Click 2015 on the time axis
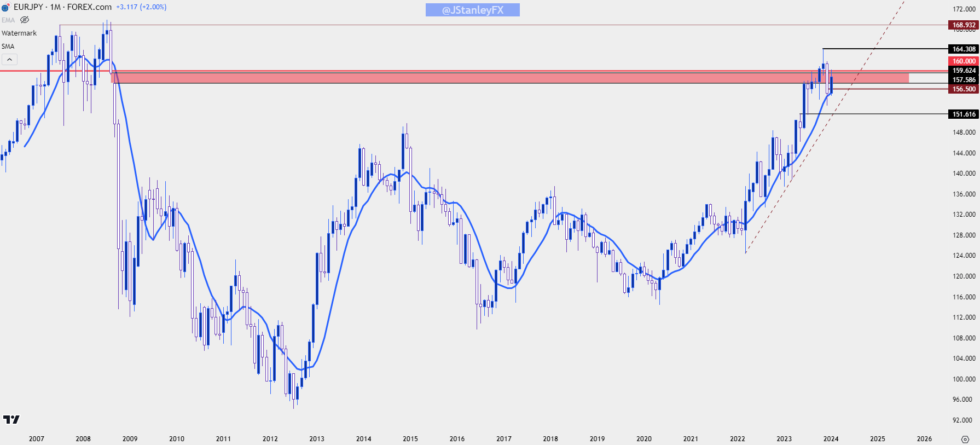This screenshot has width=980, height=445. pyautogui.click(x=410, y=439)
